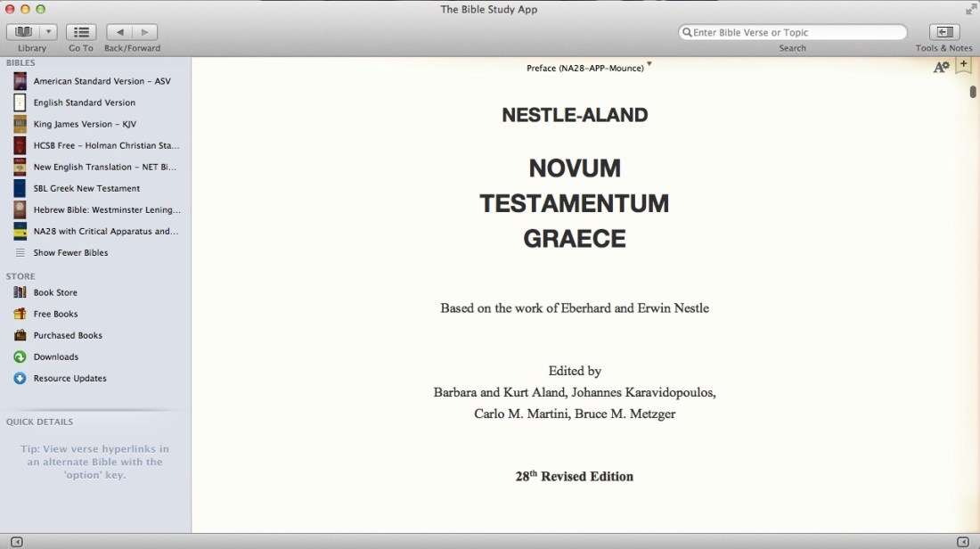Image resolution: width=980 pixels, height=549 pixels.
Task: Click the Go To list icon
Action: coord(80,31)
